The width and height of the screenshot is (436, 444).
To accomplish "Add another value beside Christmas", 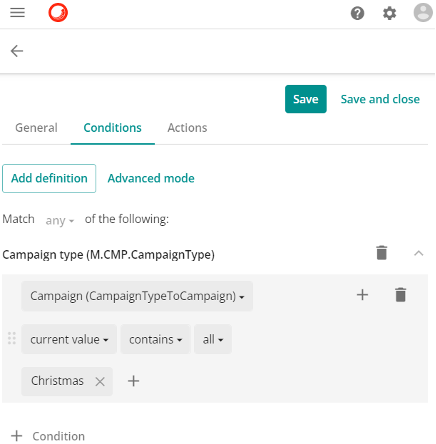I will pos(133,381).
